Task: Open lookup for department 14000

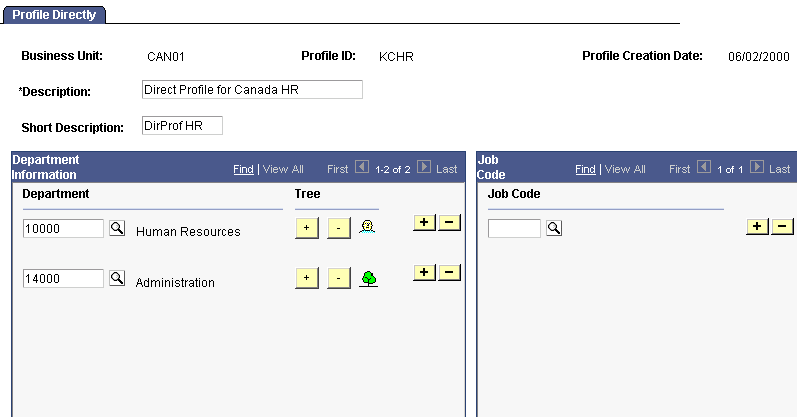Action: [117, 278]
